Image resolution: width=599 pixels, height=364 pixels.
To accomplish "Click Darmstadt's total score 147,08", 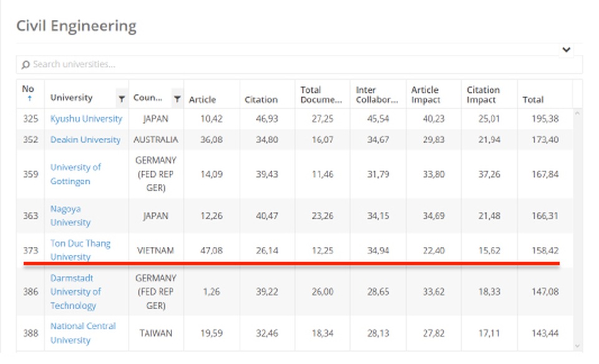I will (545, 292).
